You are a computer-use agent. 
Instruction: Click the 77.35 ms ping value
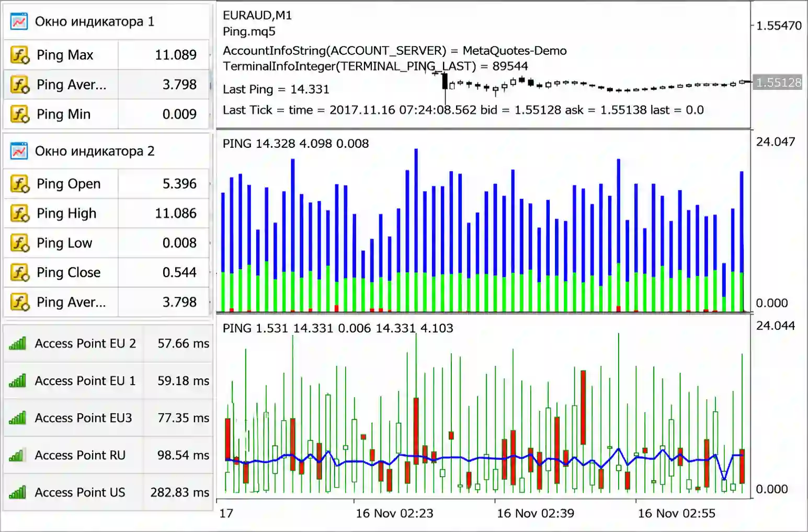tap(184, 418)
